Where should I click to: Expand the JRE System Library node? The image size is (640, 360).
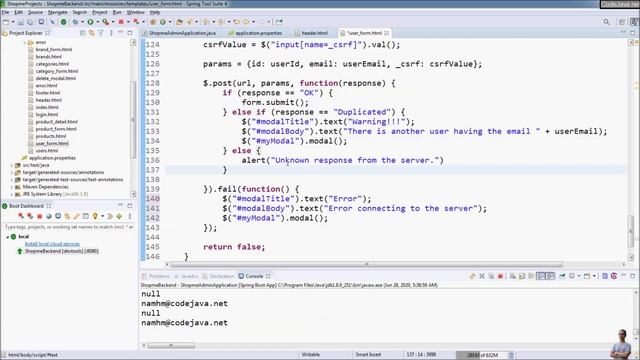(11, 194)
